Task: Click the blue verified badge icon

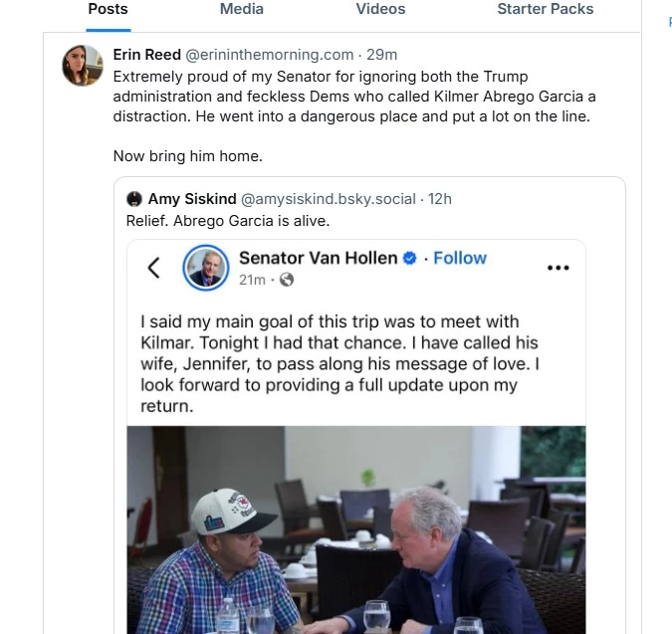Action: [408, 259]
